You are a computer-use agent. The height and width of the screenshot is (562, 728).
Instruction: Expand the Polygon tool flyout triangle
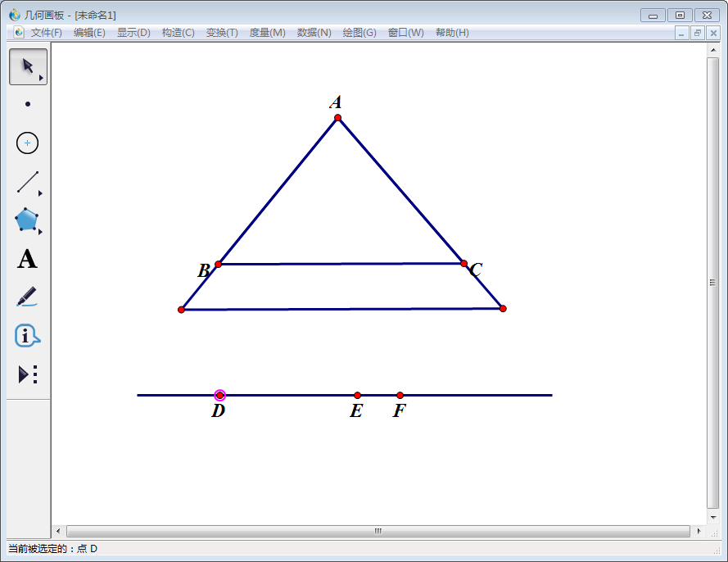pos(40,232)
